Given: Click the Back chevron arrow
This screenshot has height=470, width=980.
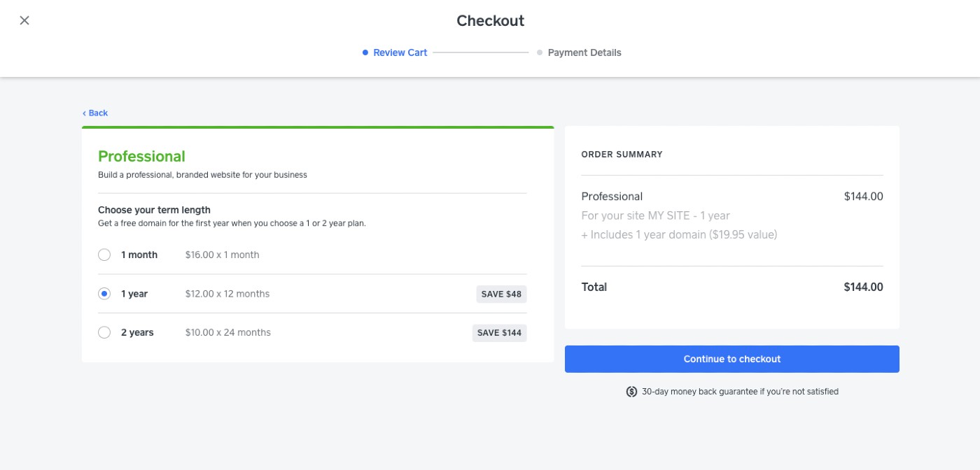Looking at the screenshot, I should 84,113.
